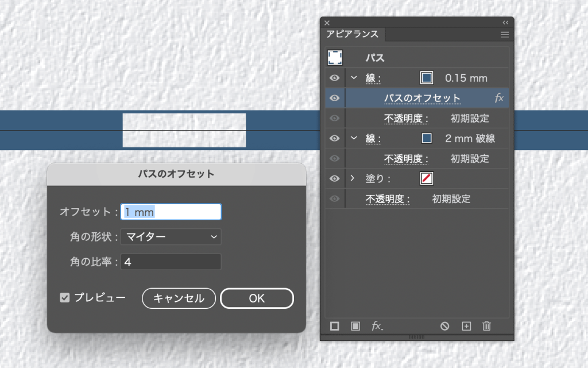This screenshot has width=588, height=368.
Task: Click the OK button
Action: click(257, 298)
